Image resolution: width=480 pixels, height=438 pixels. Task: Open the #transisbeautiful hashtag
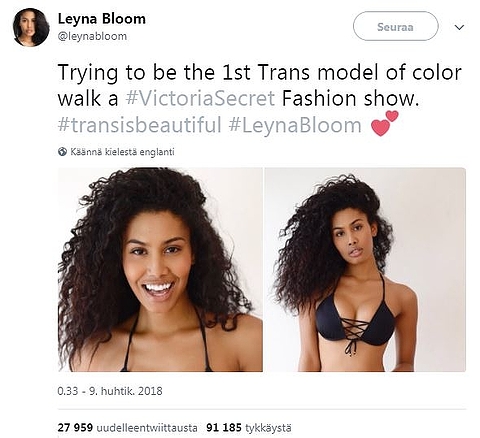(x=140, y=125)
